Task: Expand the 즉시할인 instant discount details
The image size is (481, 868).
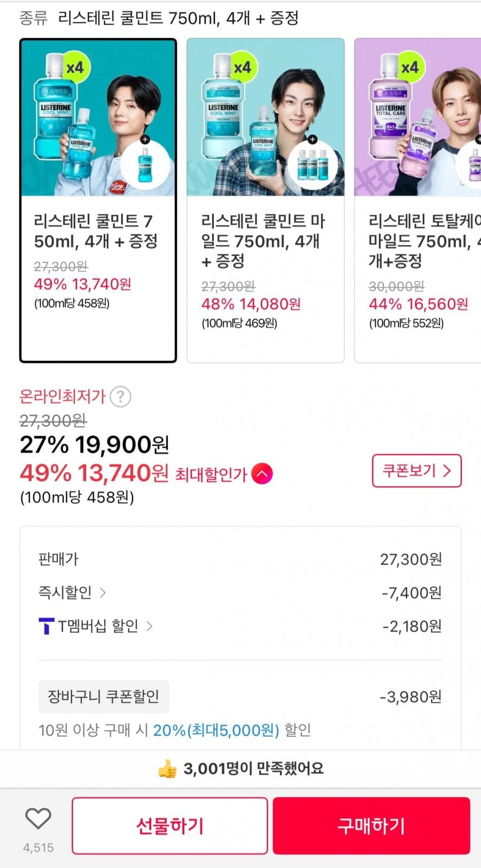Action: [x=72, y=592]
